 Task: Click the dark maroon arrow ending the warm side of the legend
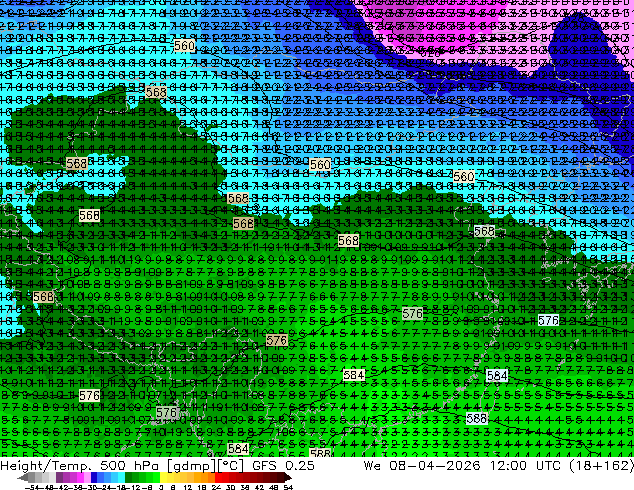coord(288,478)
